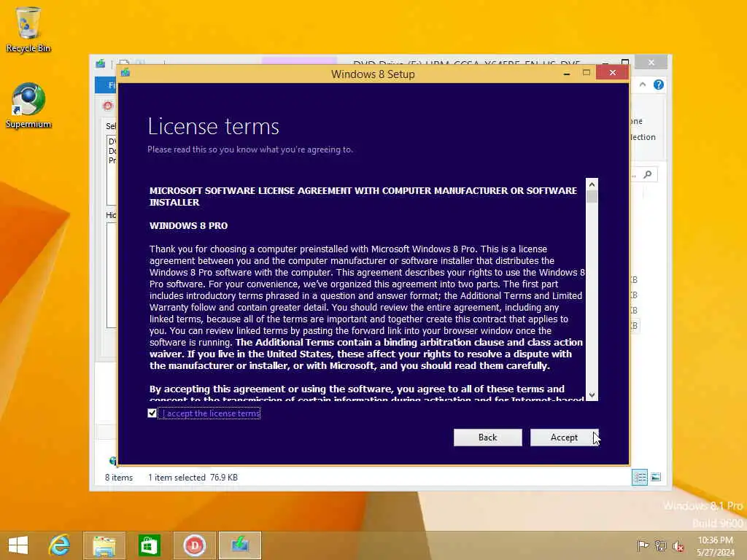Open the Supermium browser desktop shortcut
This screenshot has width=747, height=560.
[x=28, y=106]
